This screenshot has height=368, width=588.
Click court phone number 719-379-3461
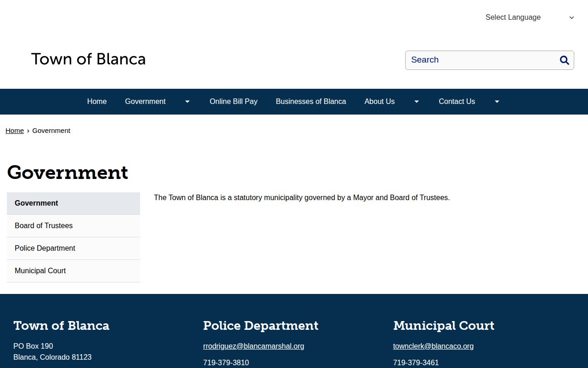[416, 363]
